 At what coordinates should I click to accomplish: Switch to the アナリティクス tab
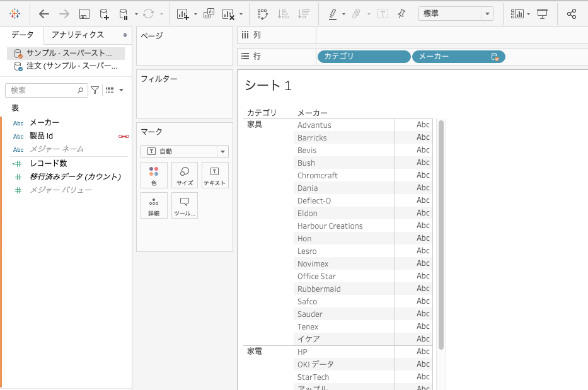pyautogui.click(x=78, y=35)
